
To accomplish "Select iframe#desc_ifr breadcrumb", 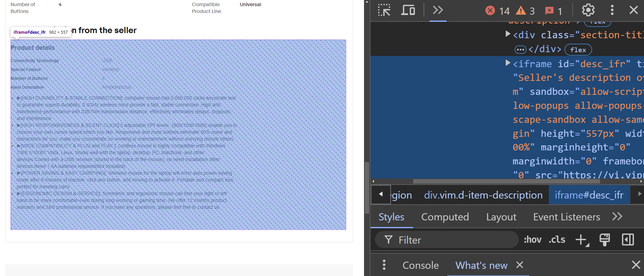I will (589, 195).
